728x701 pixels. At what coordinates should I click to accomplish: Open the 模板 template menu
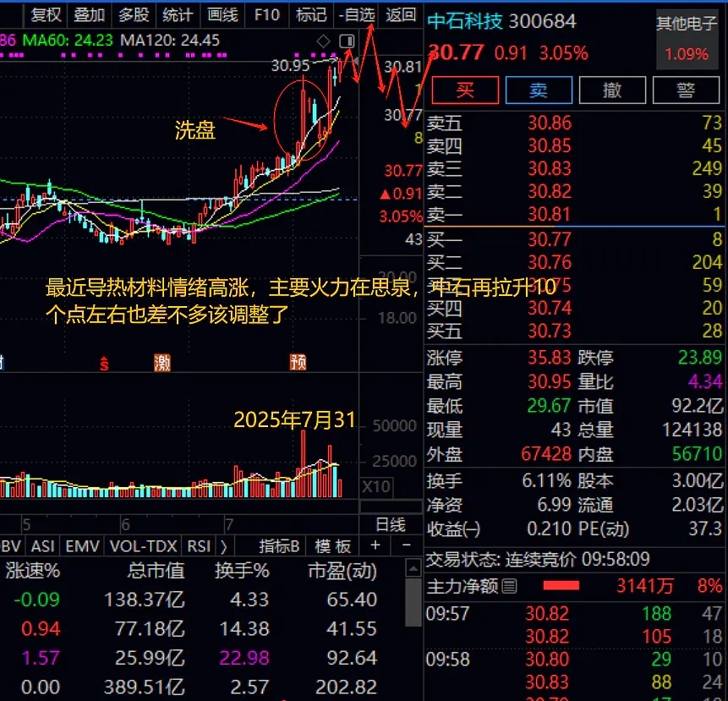[x=332, y=546]
